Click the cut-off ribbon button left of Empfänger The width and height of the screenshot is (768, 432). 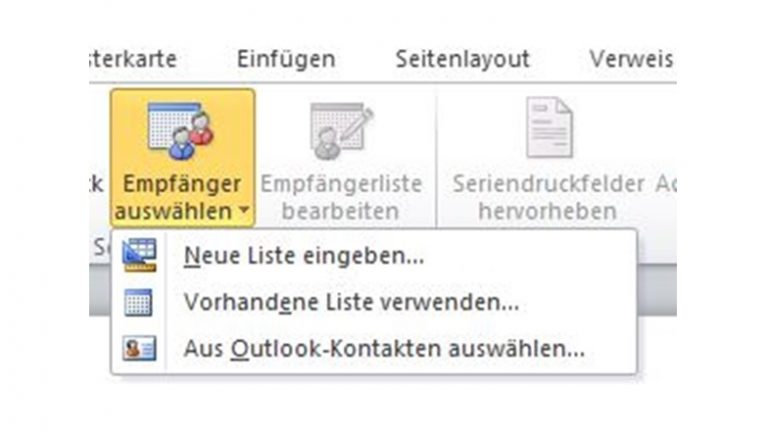(98, 184)
